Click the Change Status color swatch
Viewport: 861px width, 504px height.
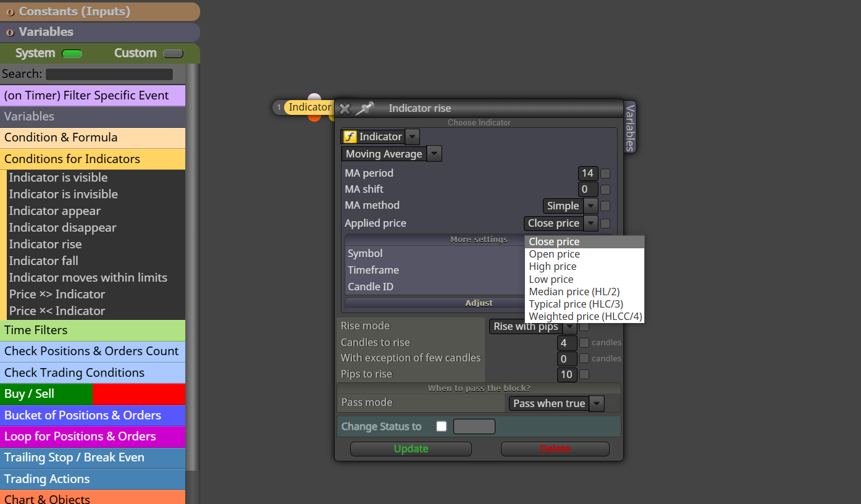click(474, 426)
